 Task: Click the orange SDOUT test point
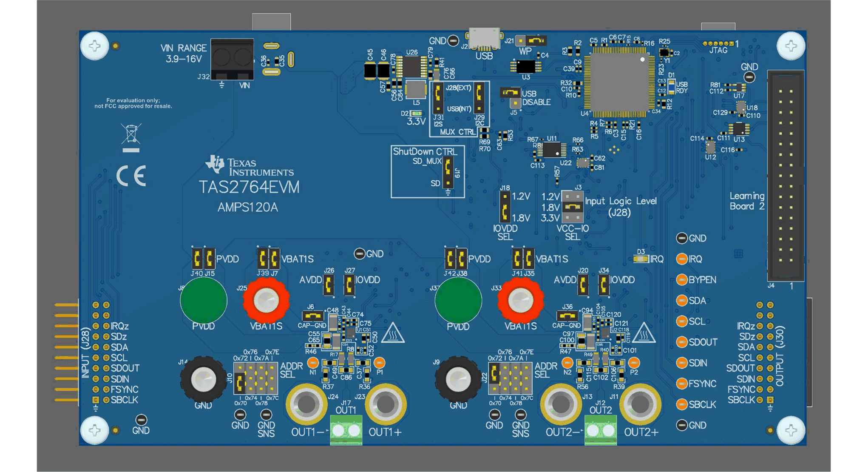(x=681, y=342)
